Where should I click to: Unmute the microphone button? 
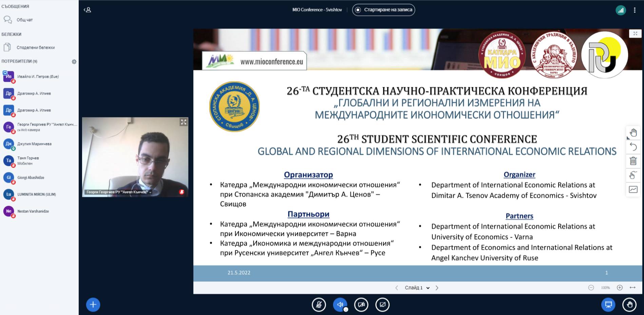(x=319, y=304)
